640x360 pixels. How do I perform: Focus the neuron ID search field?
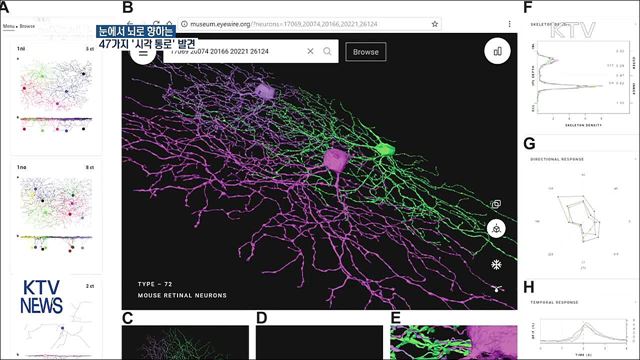(x=235, y=51)
